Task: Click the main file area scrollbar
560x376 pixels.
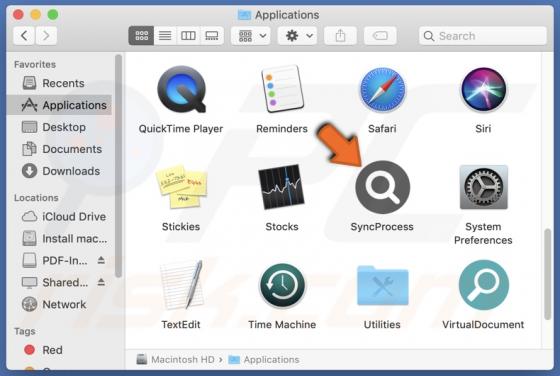Action: point(548,274)
